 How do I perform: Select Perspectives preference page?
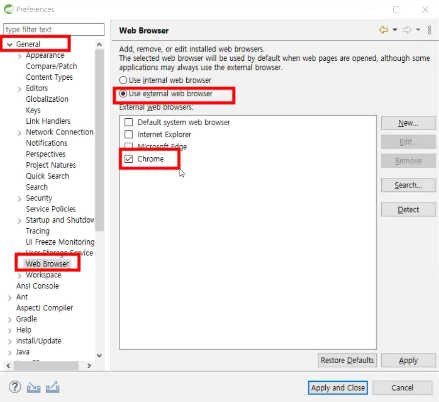tap(46, 154)
